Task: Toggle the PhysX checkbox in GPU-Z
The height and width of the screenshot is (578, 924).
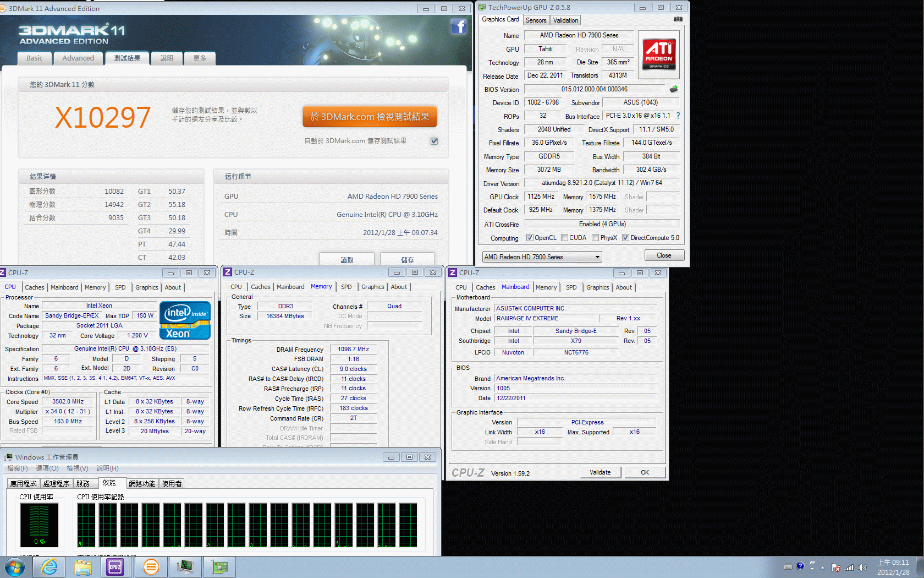Action: pyautogui.click(x=595, y=238)
